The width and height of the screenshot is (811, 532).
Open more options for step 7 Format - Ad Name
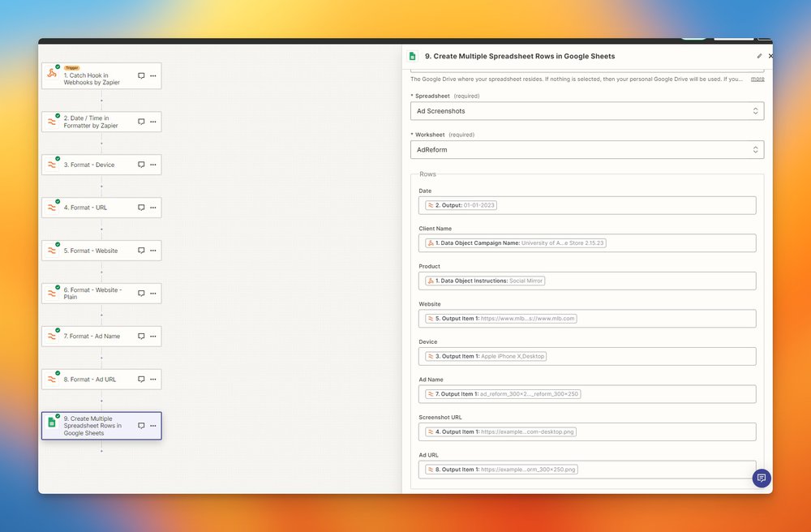[153, 336]
